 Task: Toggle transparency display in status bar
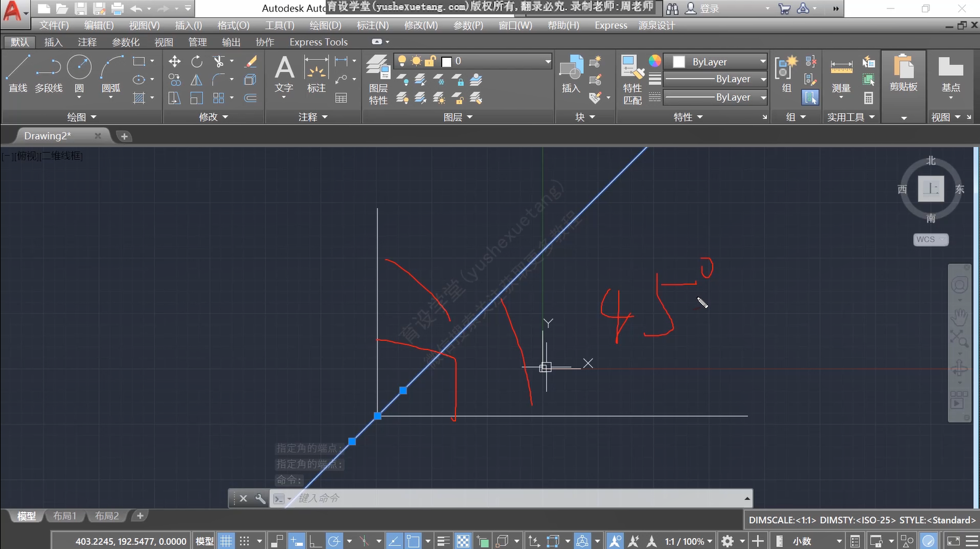[463, 541]
